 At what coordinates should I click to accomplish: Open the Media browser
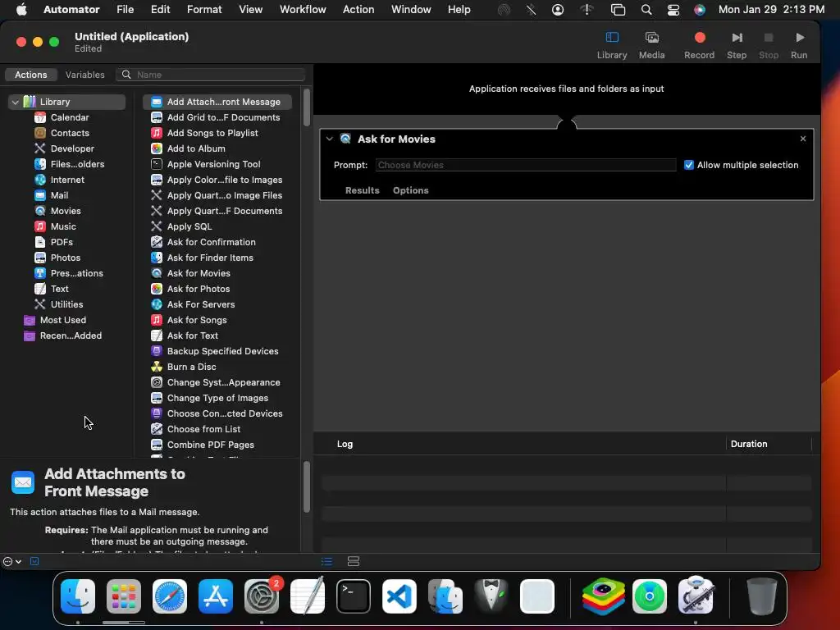click(651, 45)
